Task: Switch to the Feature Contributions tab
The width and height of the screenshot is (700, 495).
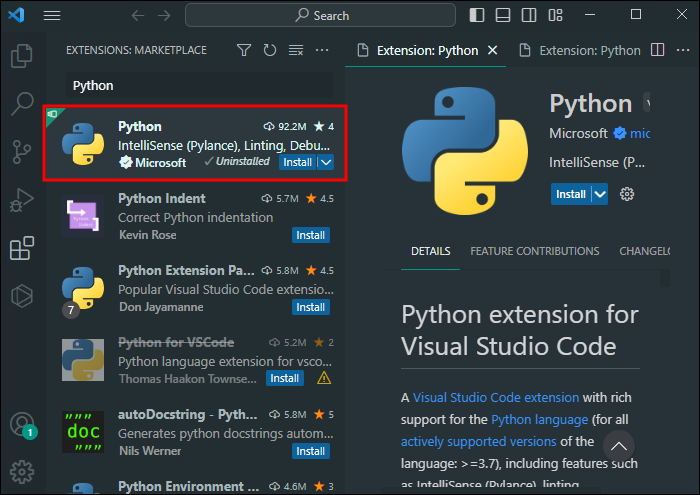Action: [535, 251]
